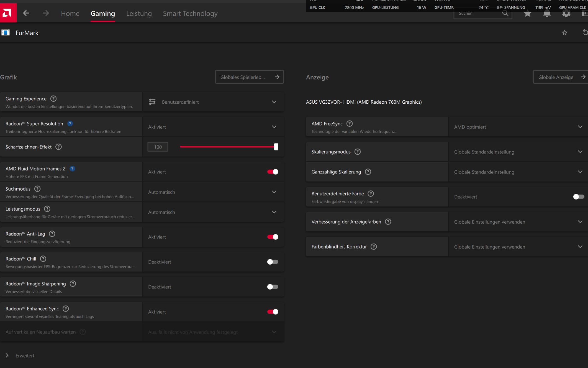Open the Smart Technology tab
Screen dimensions: 588x368
coord(190,13)
